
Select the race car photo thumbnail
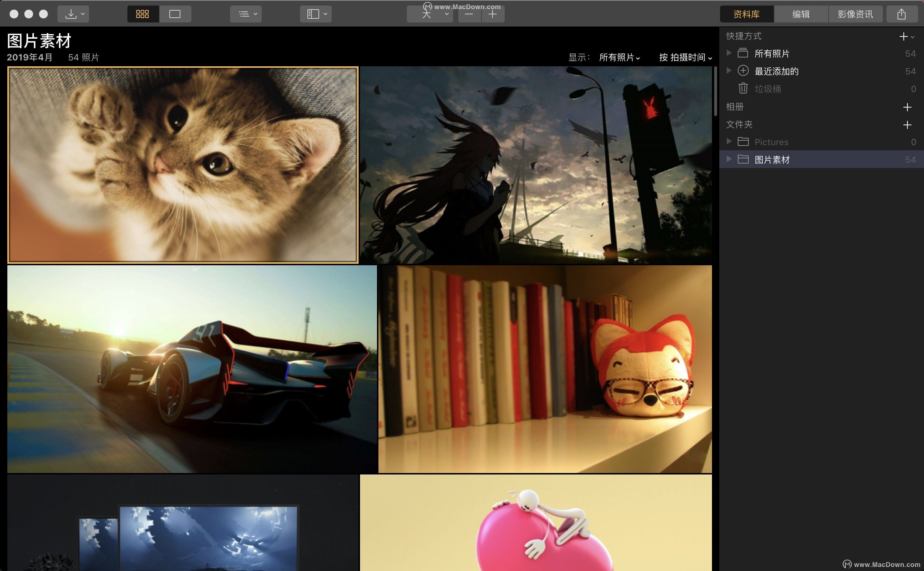point(192,369)
